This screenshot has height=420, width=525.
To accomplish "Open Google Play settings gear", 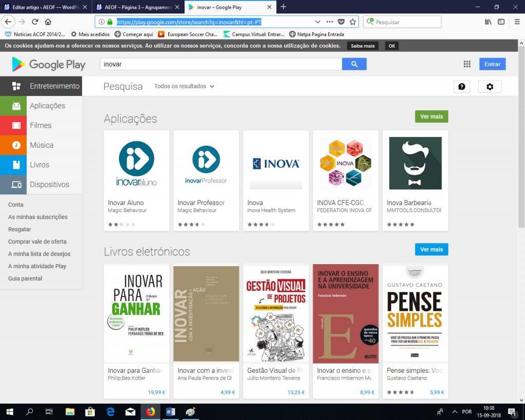I will pyautogui.click(x=490, y=87).
